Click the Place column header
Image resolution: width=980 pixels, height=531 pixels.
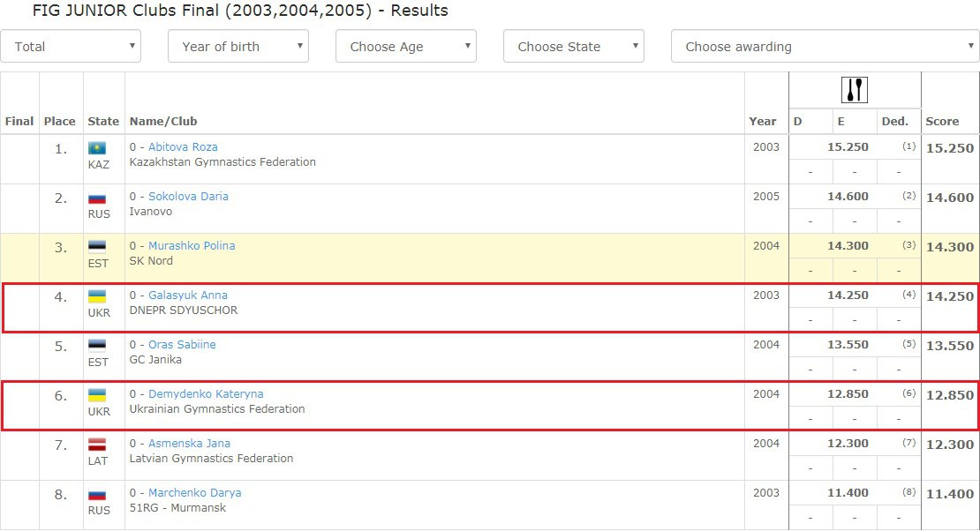pos(60,122)
